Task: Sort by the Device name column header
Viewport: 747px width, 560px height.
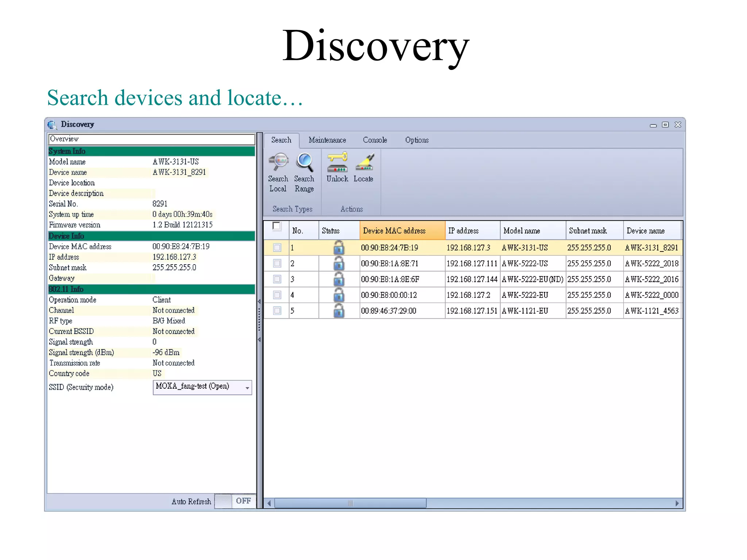Action: 652,230
